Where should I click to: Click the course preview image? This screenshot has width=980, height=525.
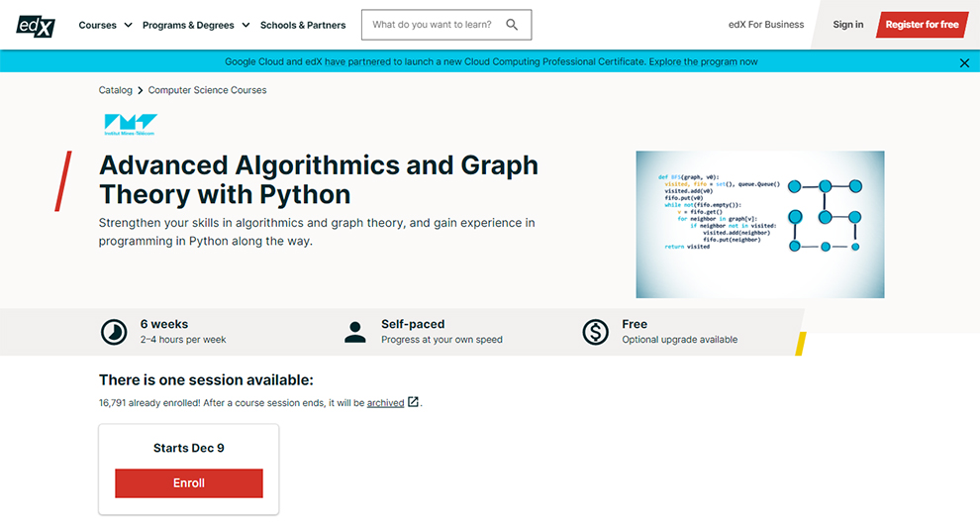click(x=760, y=224)
